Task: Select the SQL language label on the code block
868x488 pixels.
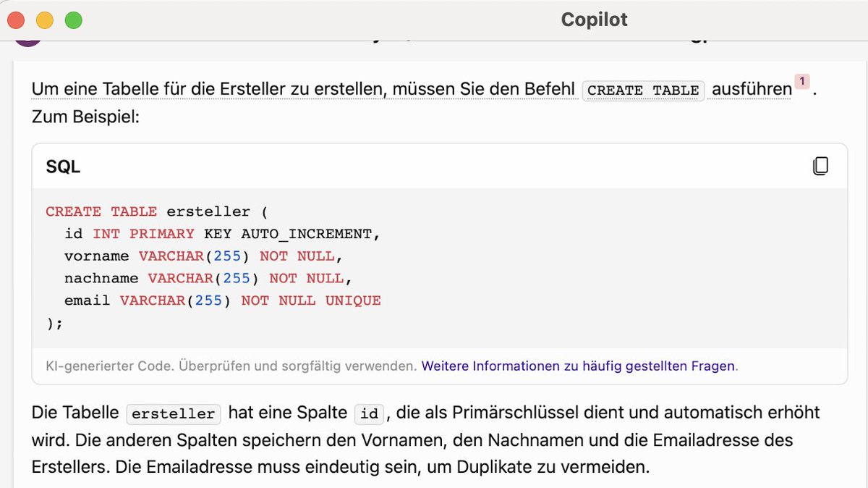Action: pyautogui.click(x=64, y=166)
